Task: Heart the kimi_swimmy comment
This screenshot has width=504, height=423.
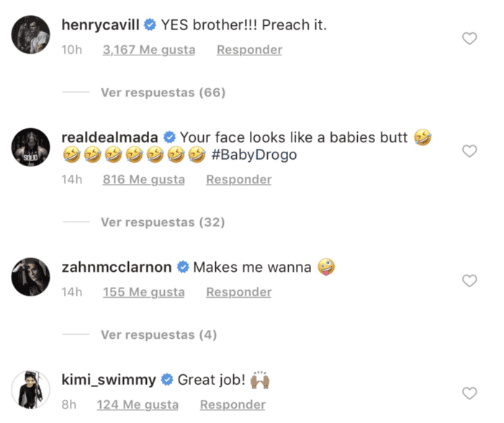Action: (469, 393)
